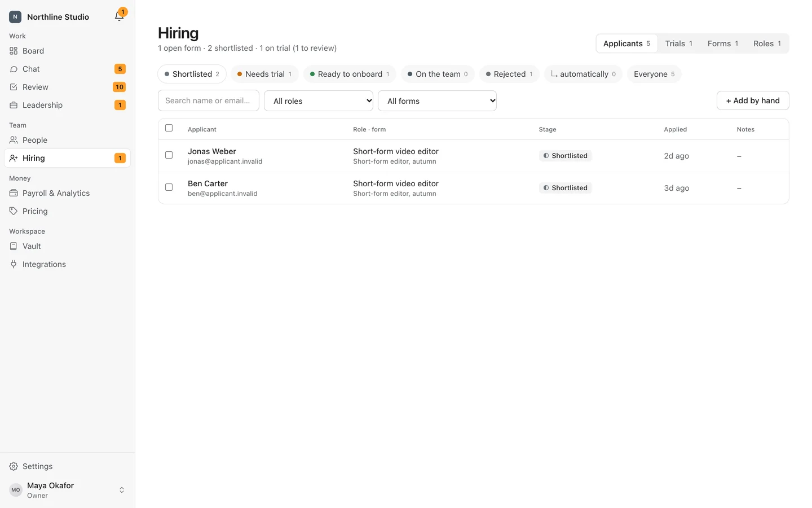This screenshot has width=812, height=508.
Task: Go to Review in the sidebar
Action: (x=67, y=87)
